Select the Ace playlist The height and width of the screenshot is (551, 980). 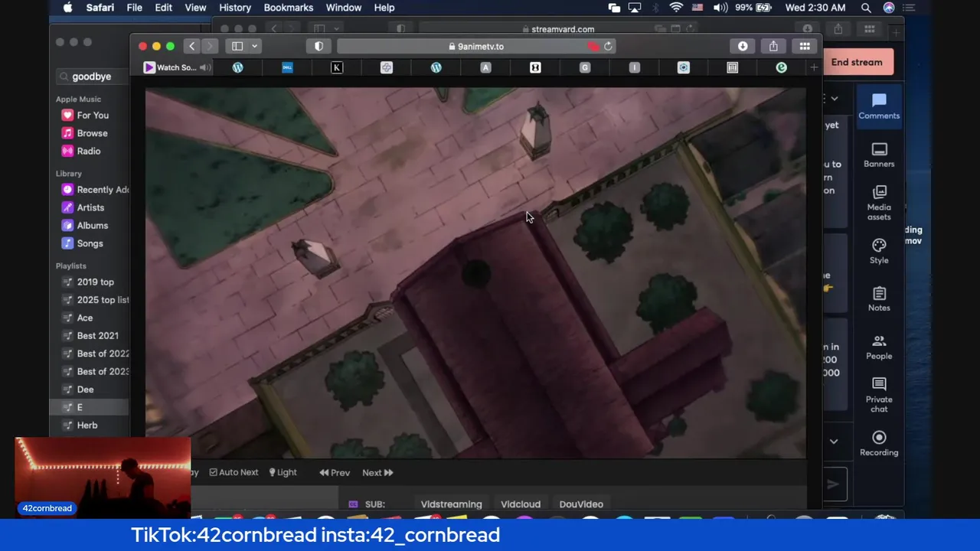78,318
